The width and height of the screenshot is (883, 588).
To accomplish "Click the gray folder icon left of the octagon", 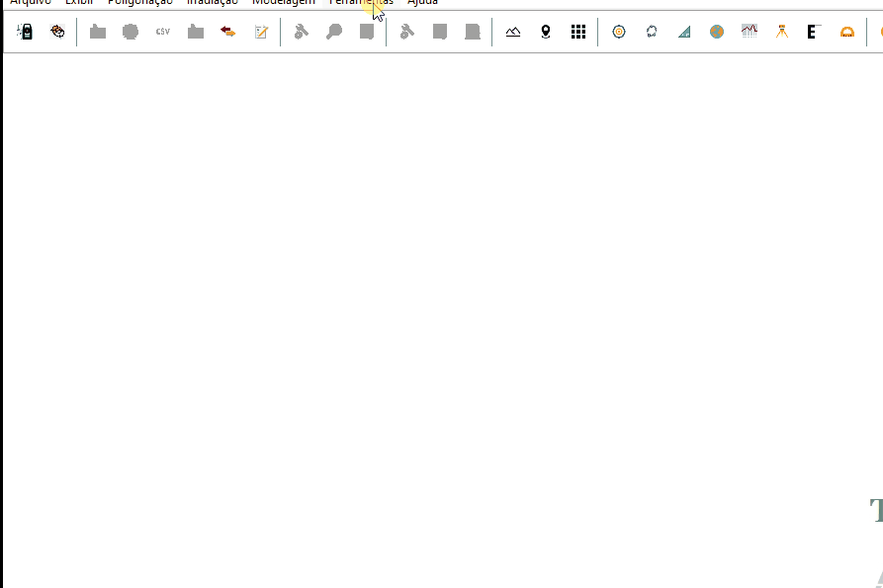I will click(x=98, y=32).
